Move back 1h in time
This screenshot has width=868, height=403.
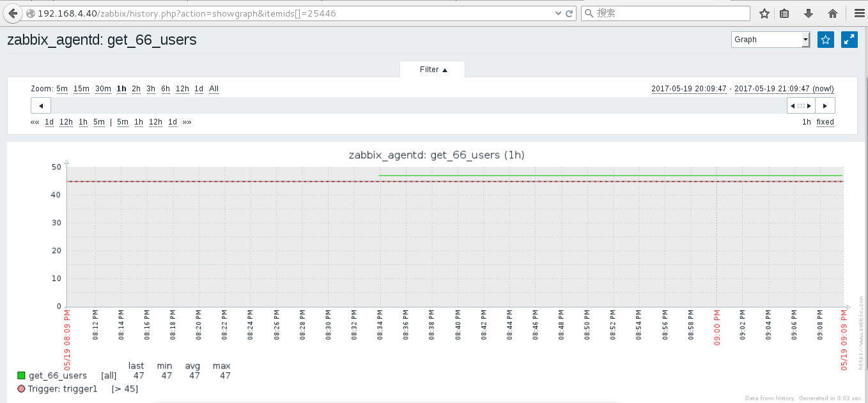pyautogui.click(x=83, y=122)
